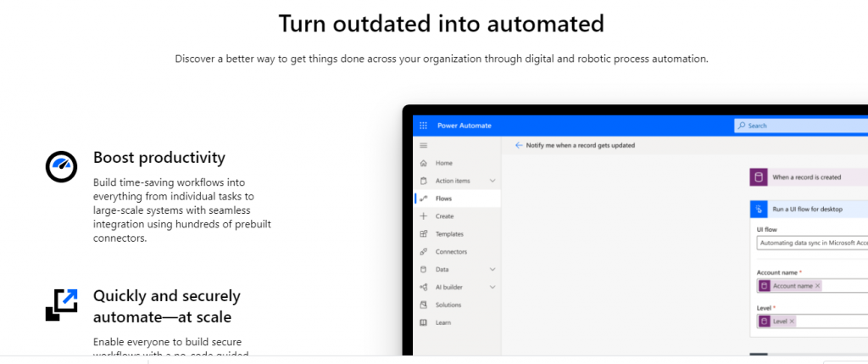Image resolution: width=868 pixels, height=364 pixels.
Task: Remove the Account name tag with X
Action: click(818, 286)
